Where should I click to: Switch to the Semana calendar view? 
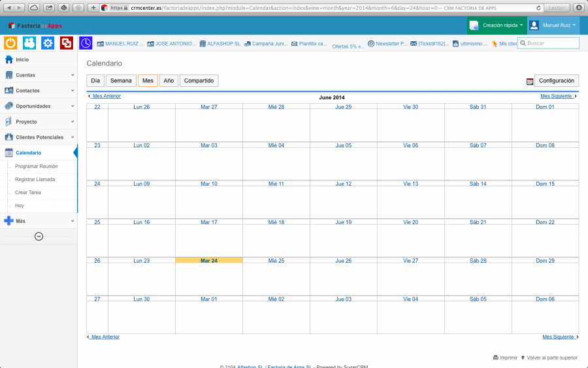120,80
